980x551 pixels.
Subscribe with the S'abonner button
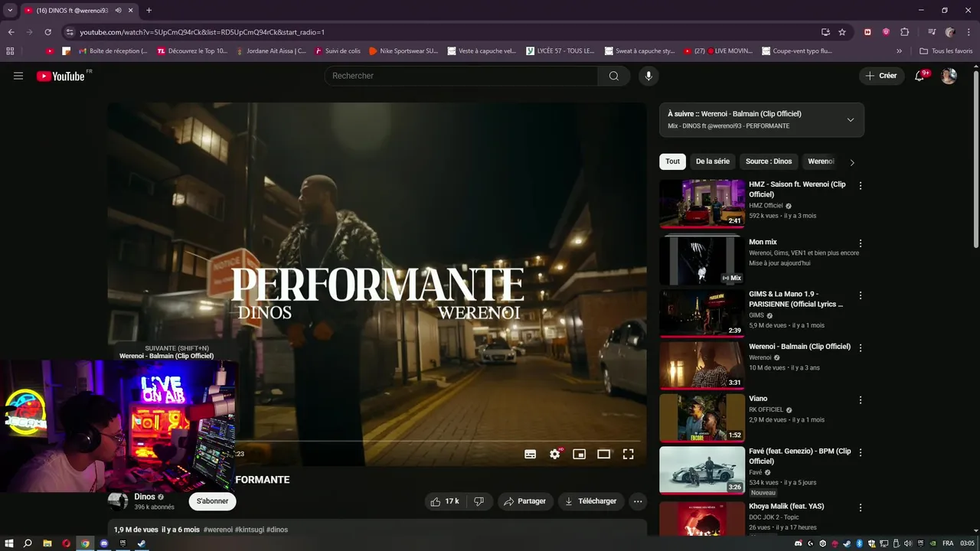click(x=212, y=501)
